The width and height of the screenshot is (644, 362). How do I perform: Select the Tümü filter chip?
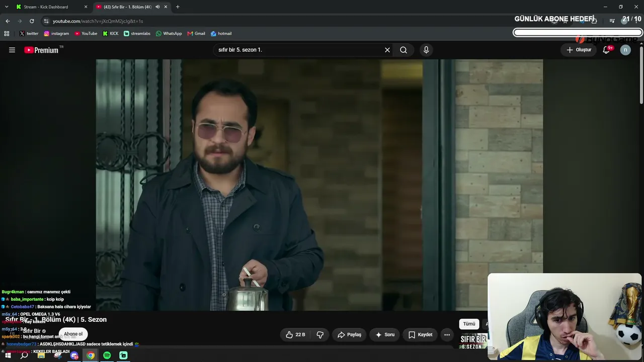pyautogui.click(x=469, y=324)
